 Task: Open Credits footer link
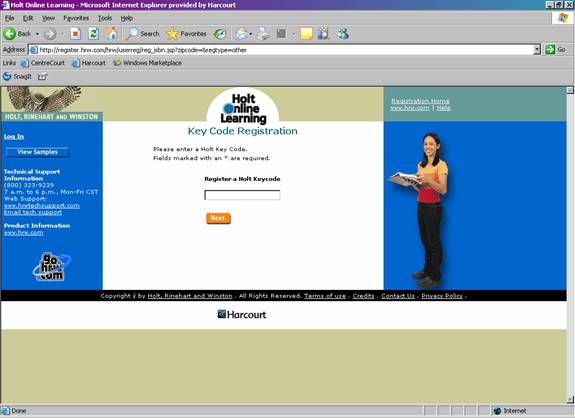pos(363,296)
